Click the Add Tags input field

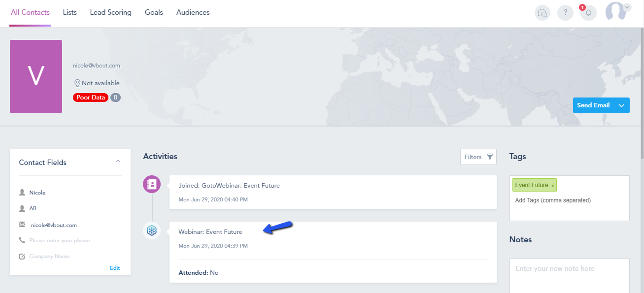point(569,200)
